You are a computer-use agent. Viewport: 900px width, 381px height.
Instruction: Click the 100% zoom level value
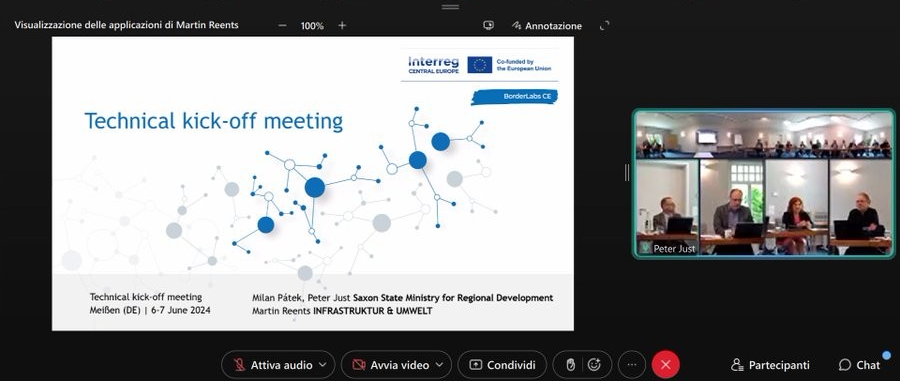click(312, 26)
